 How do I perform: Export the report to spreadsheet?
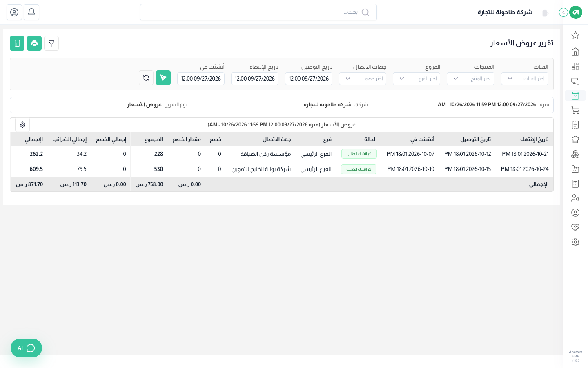(x=17, y=43)
